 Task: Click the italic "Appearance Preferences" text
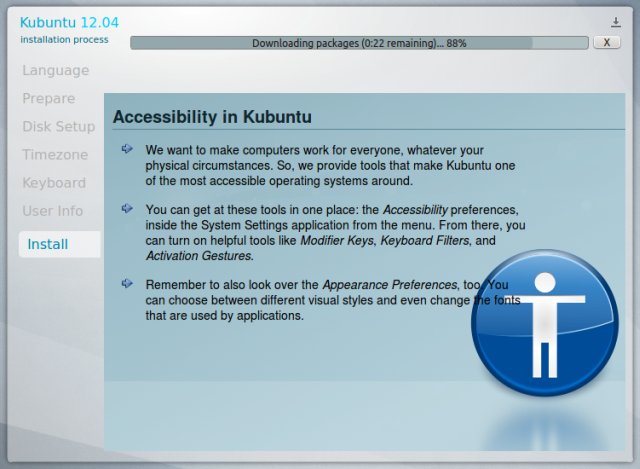click(390, 285)
